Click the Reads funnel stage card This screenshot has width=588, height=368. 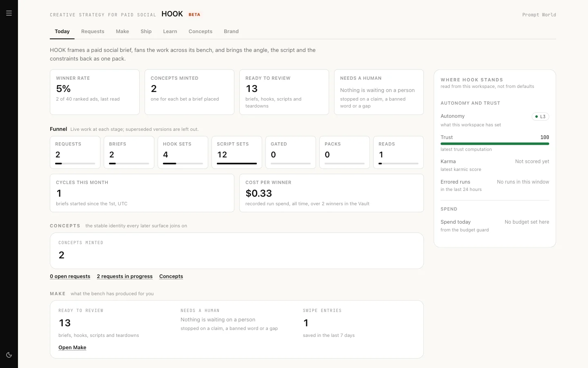[x=399, y=152]
